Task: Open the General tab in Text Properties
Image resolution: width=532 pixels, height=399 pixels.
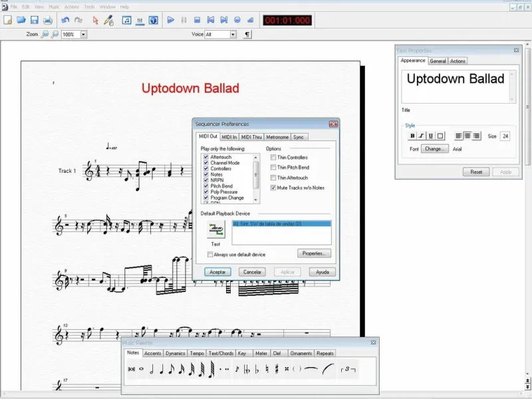Action: [x=438, y=61]
